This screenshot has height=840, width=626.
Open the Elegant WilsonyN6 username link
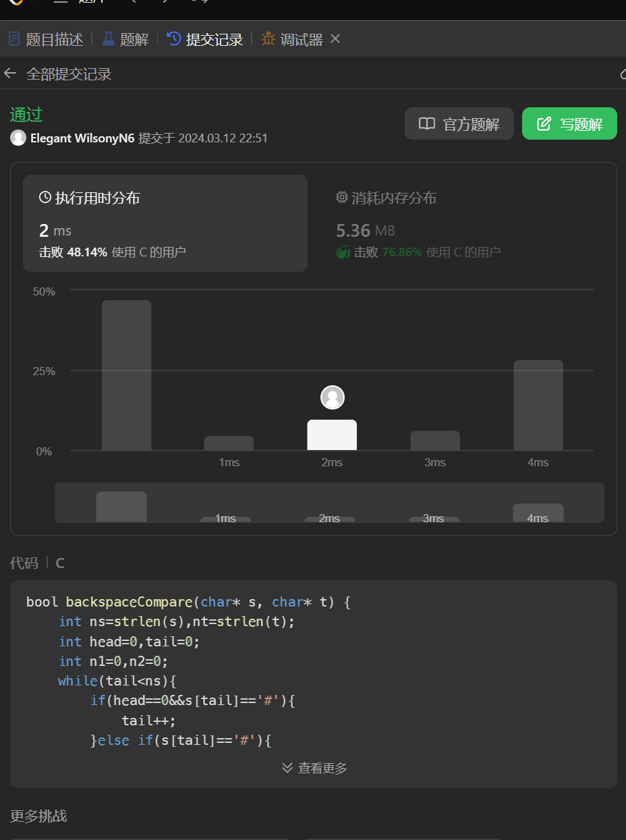82,138
